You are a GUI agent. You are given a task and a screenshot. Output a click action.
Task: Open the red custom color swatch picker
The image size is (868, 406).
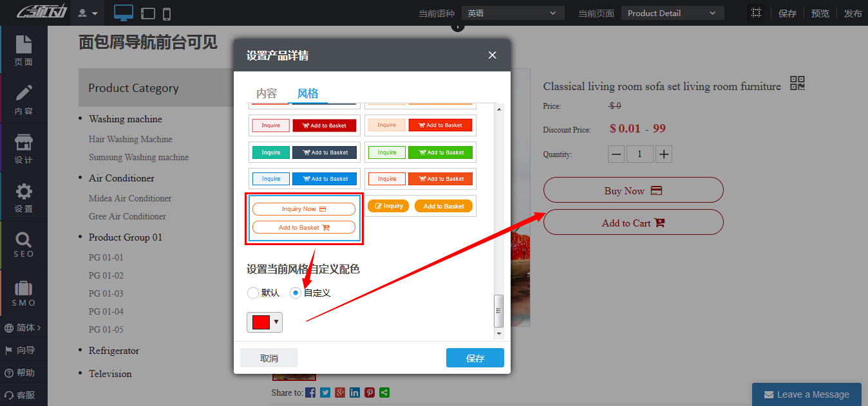pos(264,322)
